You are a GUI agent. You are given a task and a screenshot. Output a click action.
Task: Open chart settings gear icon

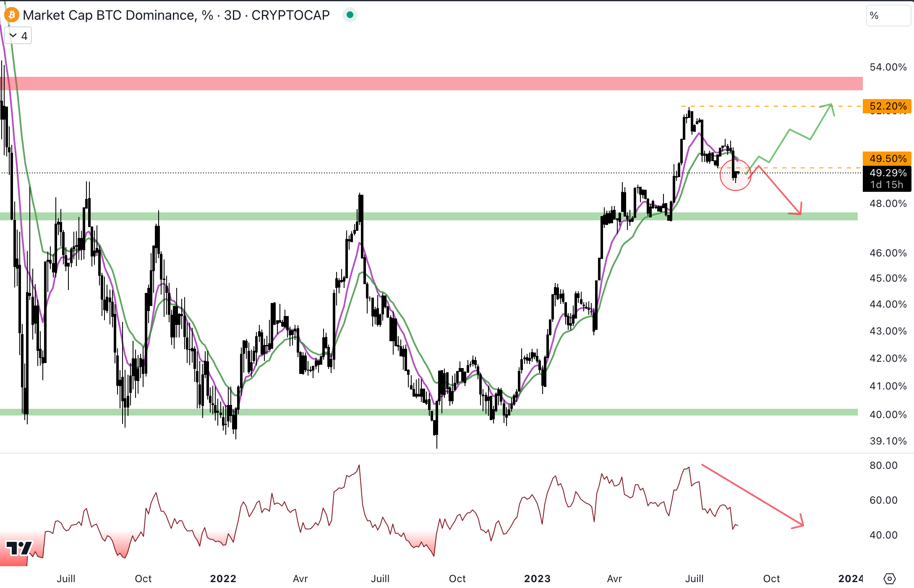tap(889, 579)
